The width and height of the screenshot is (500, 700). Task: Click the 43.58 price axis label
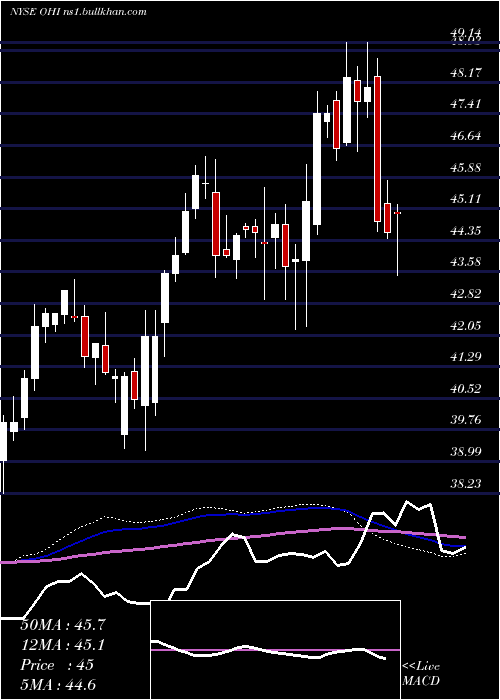466,262
